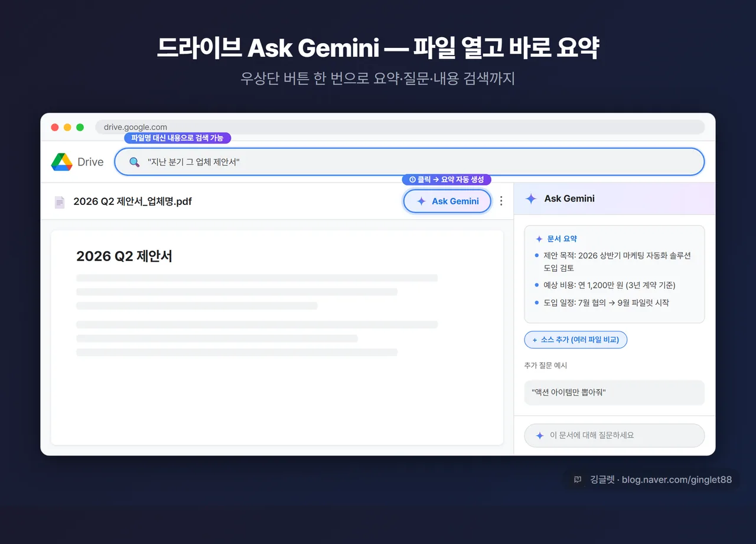Click the drive.google.com address bar
This screenshot has width=756, height=544.
400,127
